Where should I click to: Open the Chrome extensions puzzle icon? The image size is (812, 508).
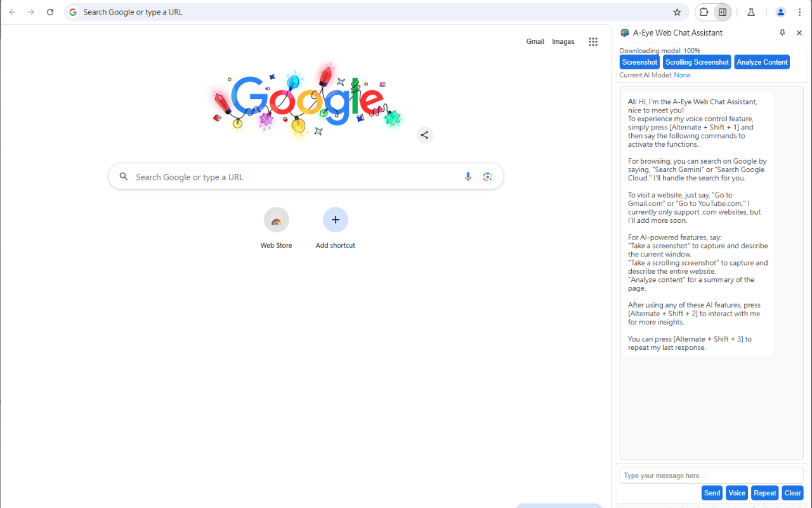tap(704, 12)
